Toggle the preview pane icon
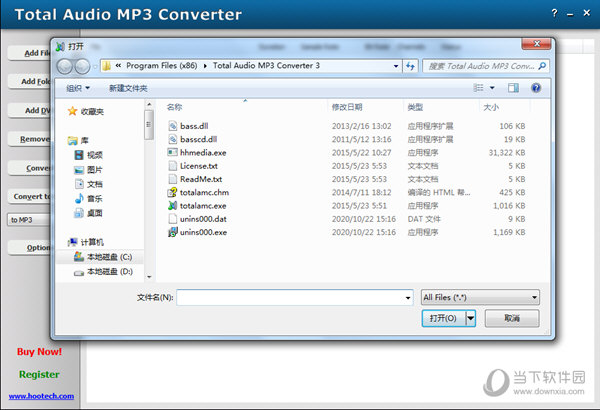 (x=513, y=88)
